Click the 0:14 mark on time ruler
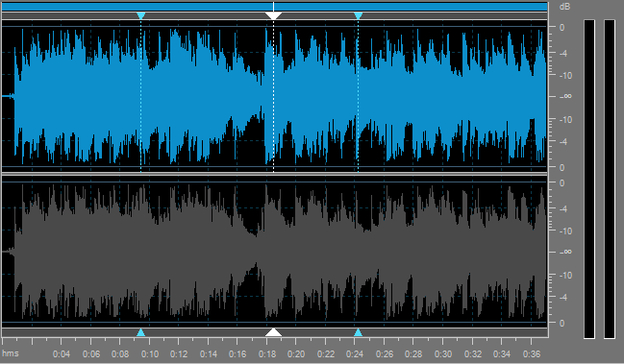The height and width of the screenshot is (364, 624). click(209, 353)
